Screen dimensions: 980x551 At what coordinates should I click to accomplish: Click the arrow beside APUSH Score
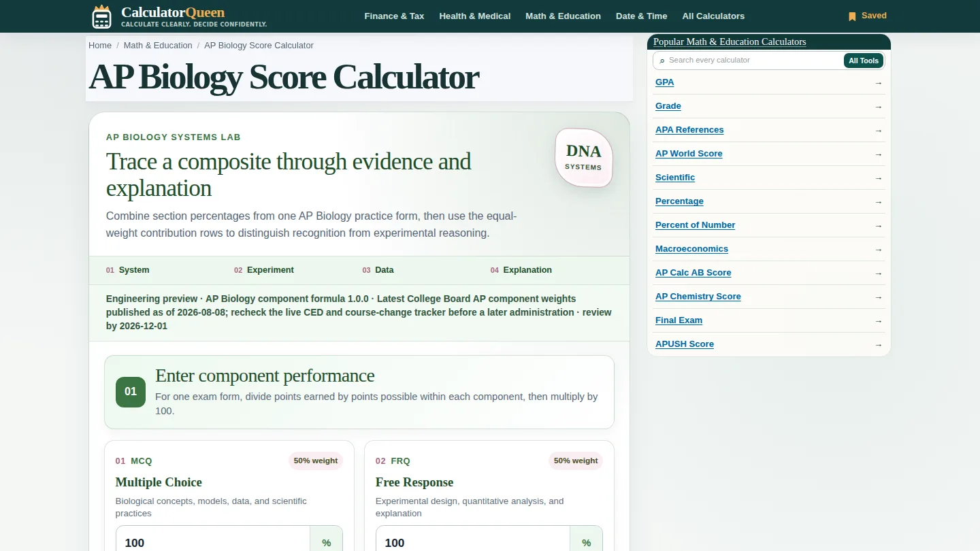tap(879, 345)
